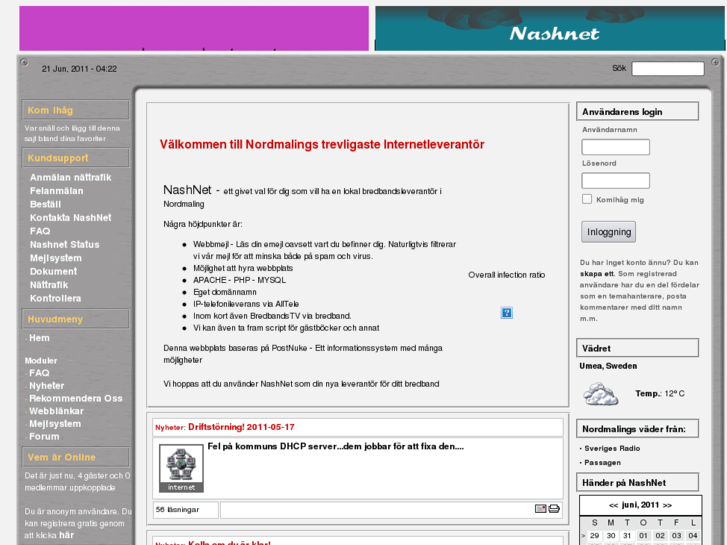Click the cloudy weather icon
This screenshot has width=727, height=545.
coord(600,394)
